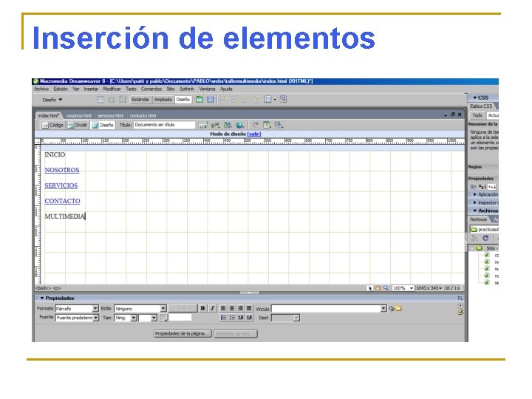532x399 pixels.
Task: Click the Propiedades panel help icon
Action: pyautogui.click(x=460, y=306)
